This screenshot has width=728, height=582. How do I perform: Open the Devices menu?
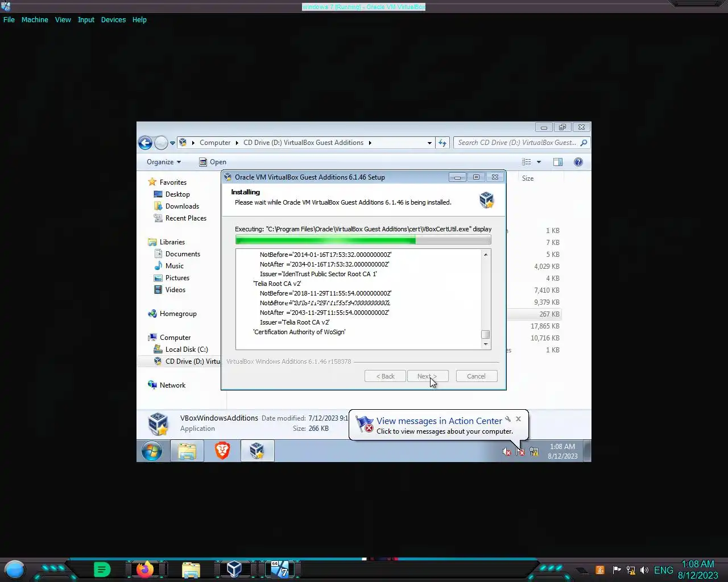[113, 19]
